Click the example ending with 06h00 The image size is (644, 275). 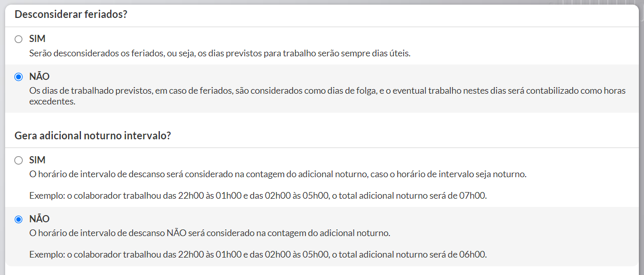pyautogui.click(x=258, y=255)
